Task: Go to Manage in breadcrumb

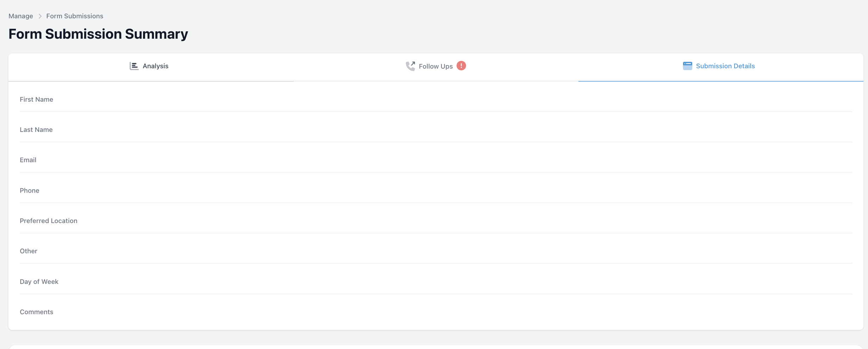Action: (21, 16)
